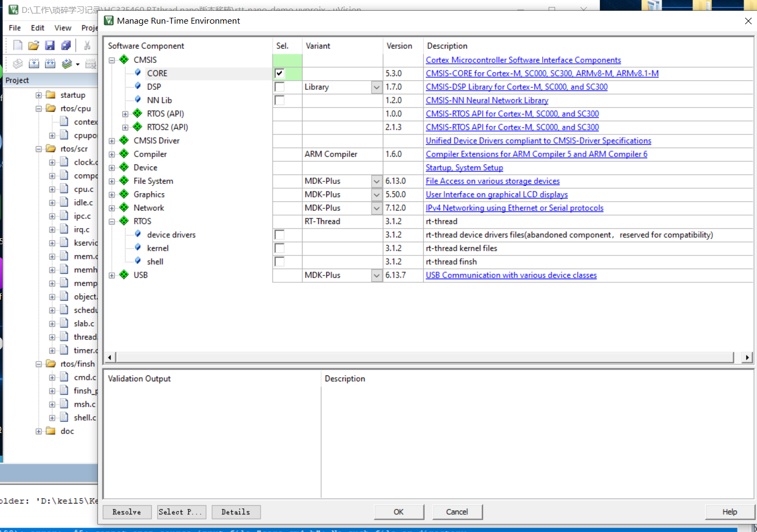
Task: Open the File System MDK-Plus variant dropdown
Action: (376, 181)
